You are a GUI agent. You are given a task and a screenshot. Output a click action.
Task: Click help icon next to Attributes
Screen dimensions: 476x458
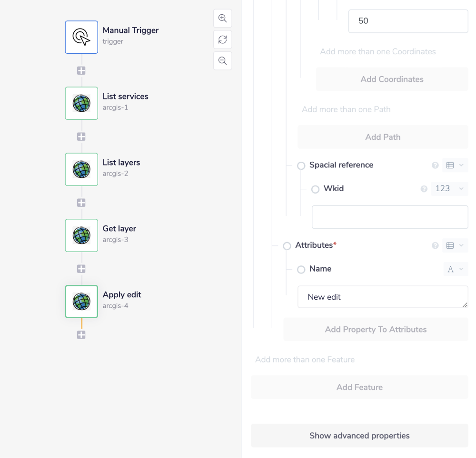click(x=435, y=246)
